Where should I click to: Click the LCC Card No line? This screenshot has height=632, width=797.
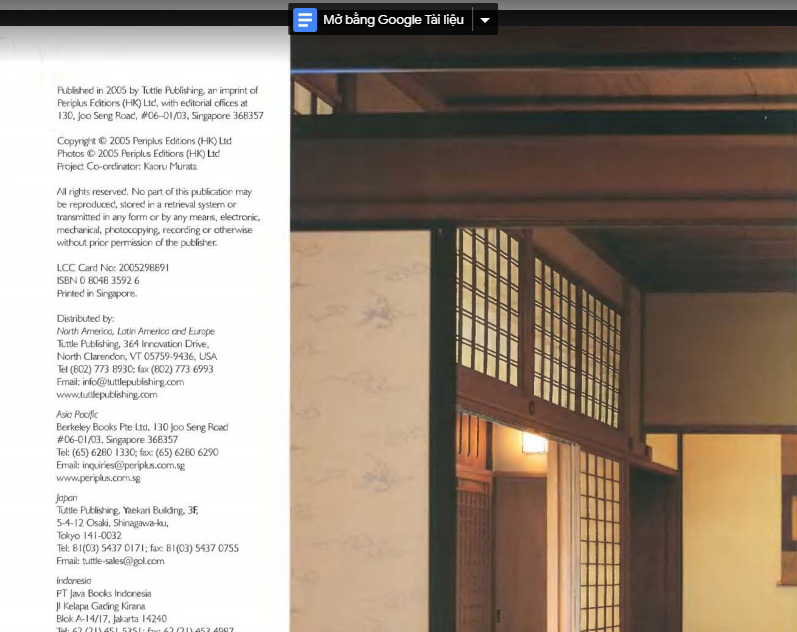tap(113, 268)
